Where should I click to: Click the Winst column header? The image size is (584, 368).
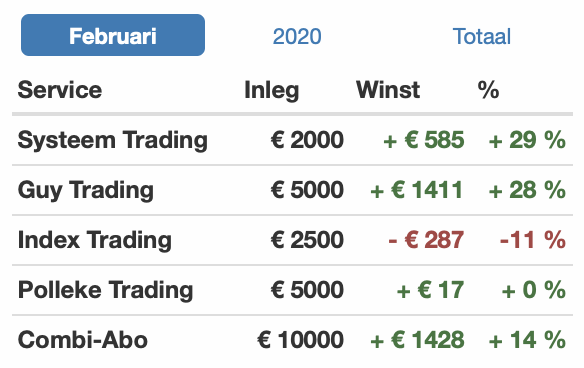388,90
